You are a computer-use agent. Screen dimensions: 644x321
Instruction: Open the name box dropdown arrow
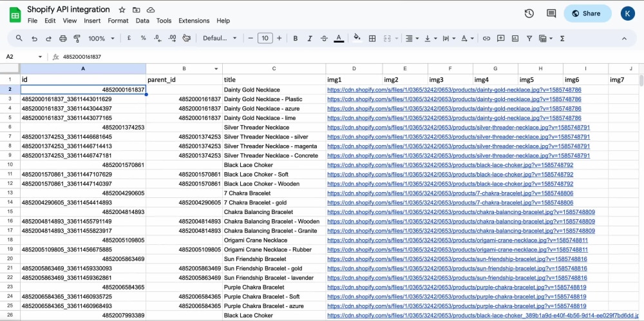40,57
